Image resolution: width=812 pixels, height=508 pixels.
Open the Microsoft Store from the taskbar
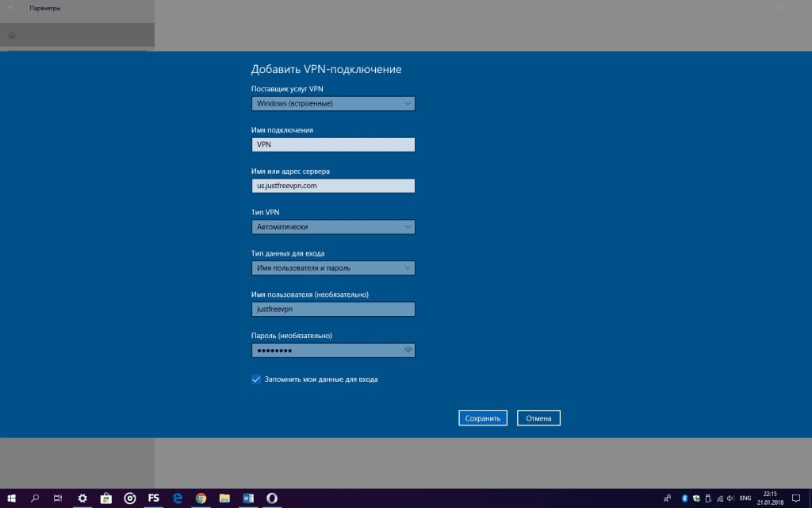coord(106,498)
